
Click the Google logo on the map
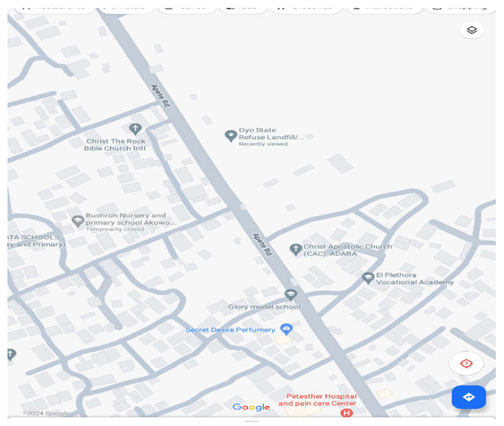pyautogui.click(x=251, y=407)
